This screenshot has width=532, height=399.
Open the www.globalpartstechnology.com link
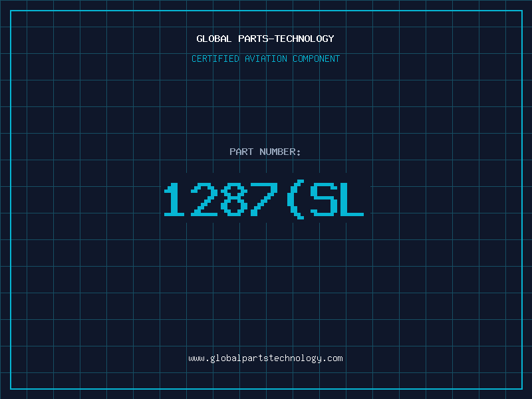[x=265, y=358]
